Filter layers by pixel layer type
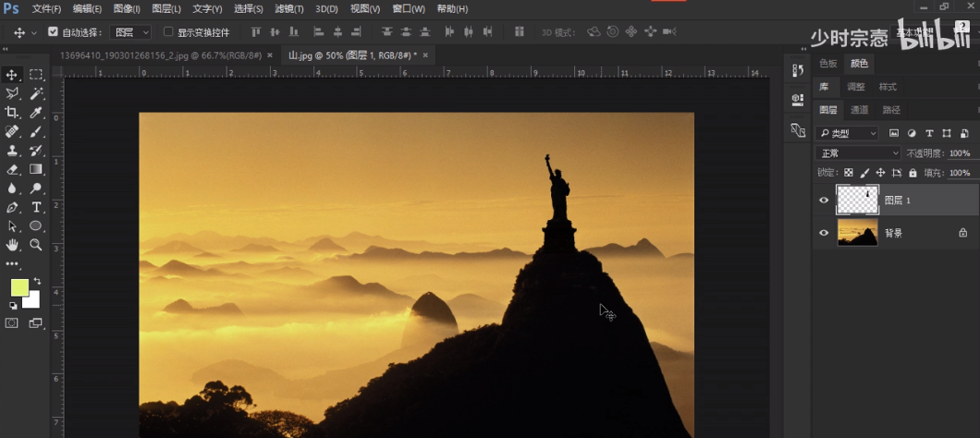The image size is (980, 438). pyautogui.click(x=894, y=133)
